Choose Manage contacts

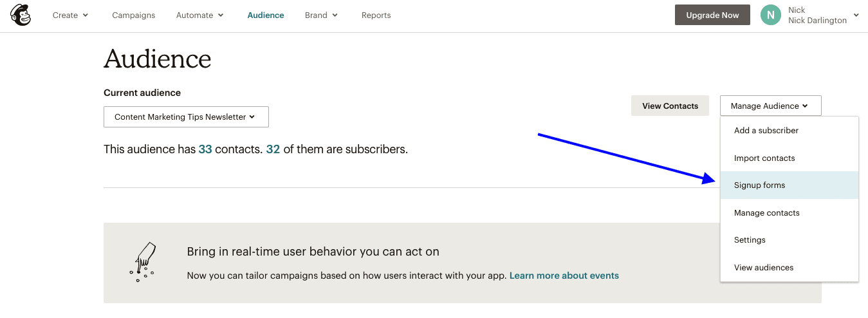pyautogui.click(x=790, y=212)
